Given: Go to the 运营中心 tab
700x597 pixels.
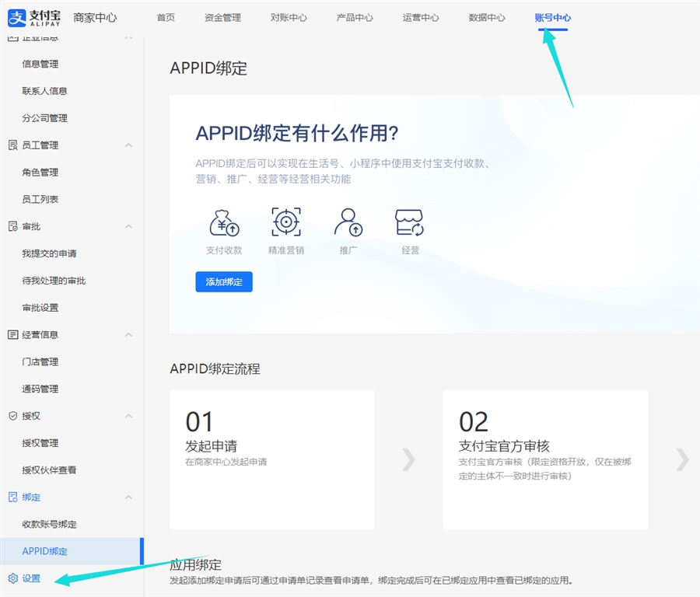Looking at the screenshot, I should 421,17.
